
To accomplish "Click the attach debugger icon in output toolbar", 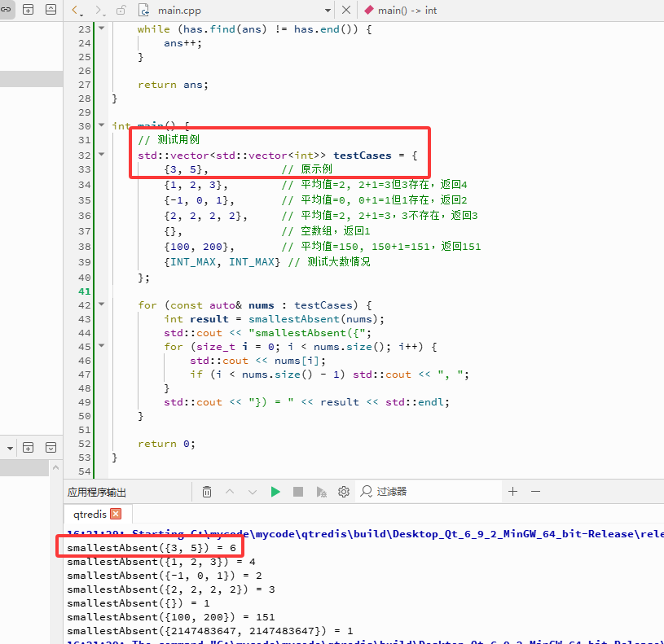I will (x=322, y=492).
